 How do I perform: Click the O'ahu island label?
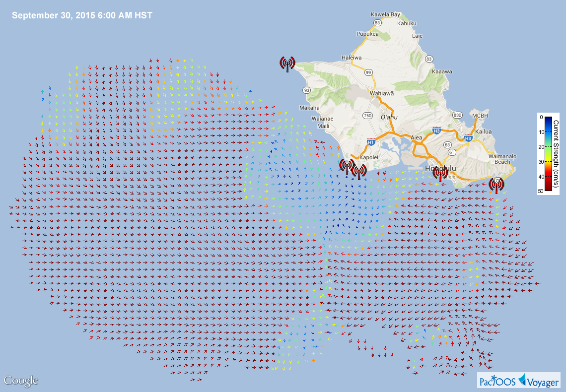pos(389,117)
